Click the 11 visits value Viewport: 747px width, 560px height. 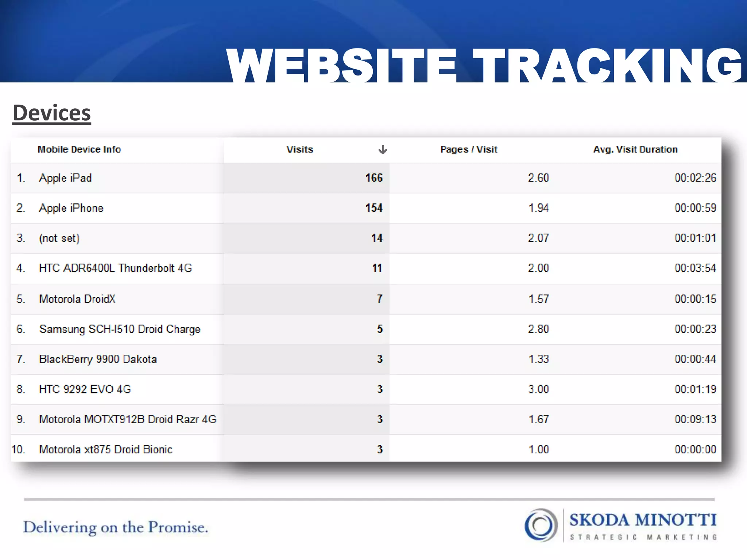377,268
